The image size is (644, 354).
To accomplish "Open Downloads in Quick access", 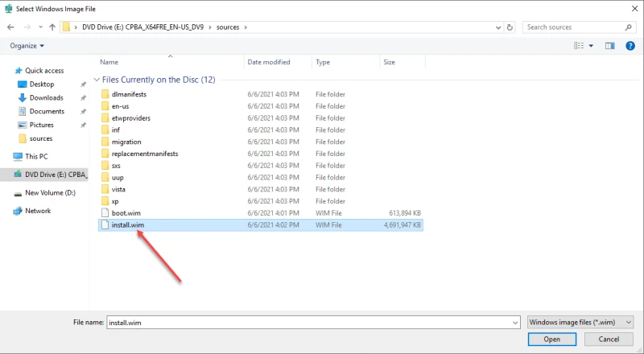I will click(x=46, y=97).
